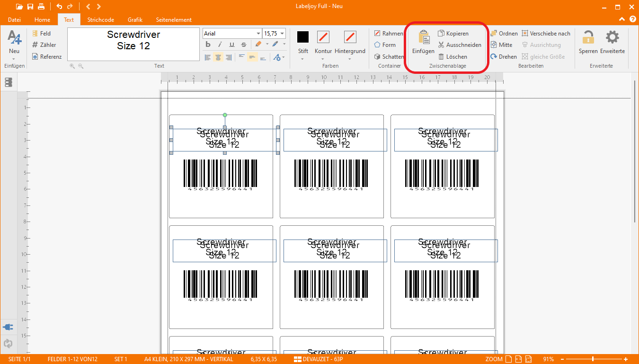Expand the highlighter color options arrow

[267, 44]
